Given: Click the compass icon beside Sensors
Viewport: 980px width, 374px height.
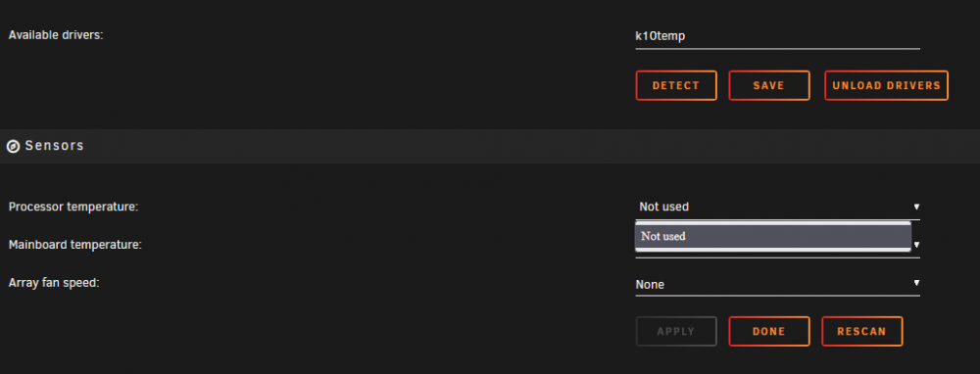Looking at the screenshot, I should click(x=13, y=146).
